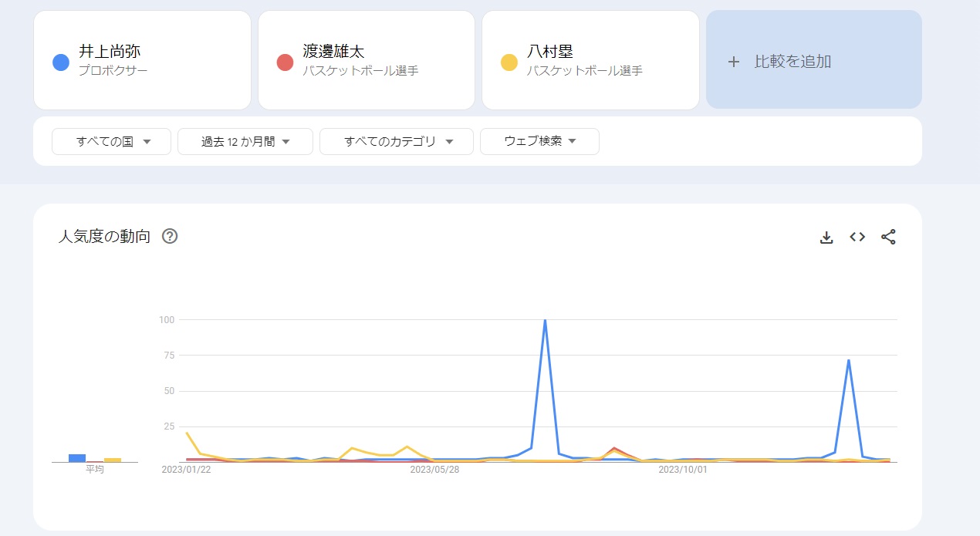This screenshot has width=980, height=536.
Task: Open the ウェブ検索 search type dropdown
Action: 539,141
